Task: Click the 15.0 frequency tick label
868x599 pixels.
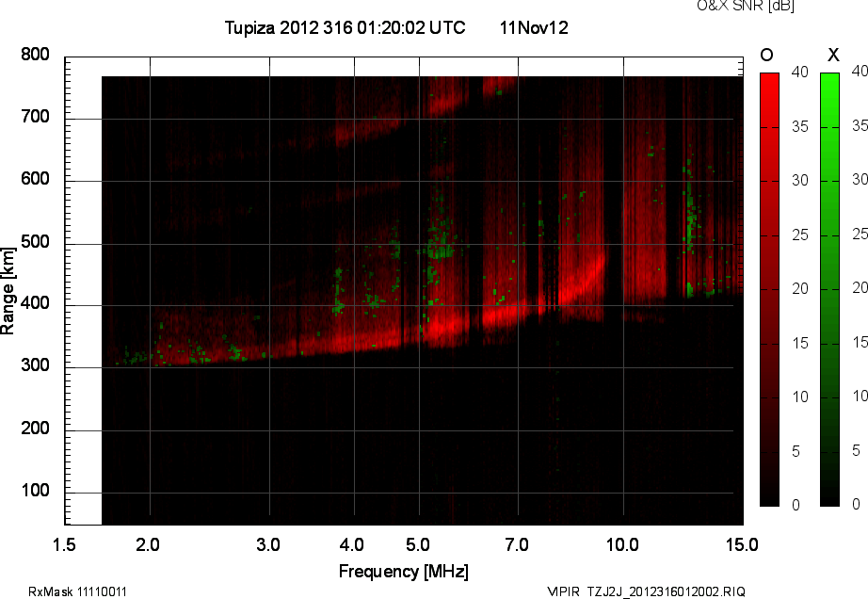Action: click(x=742, y=545)
